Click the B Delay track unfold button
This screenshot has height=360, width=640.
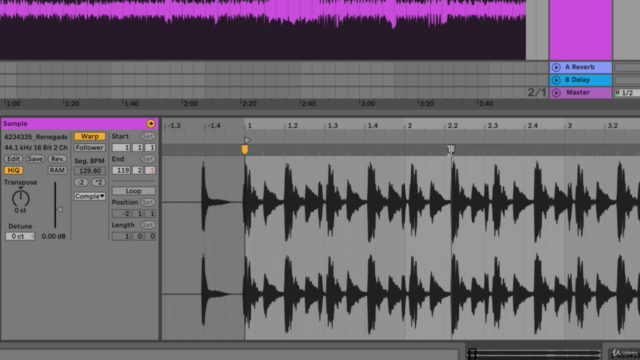[556, 80]
